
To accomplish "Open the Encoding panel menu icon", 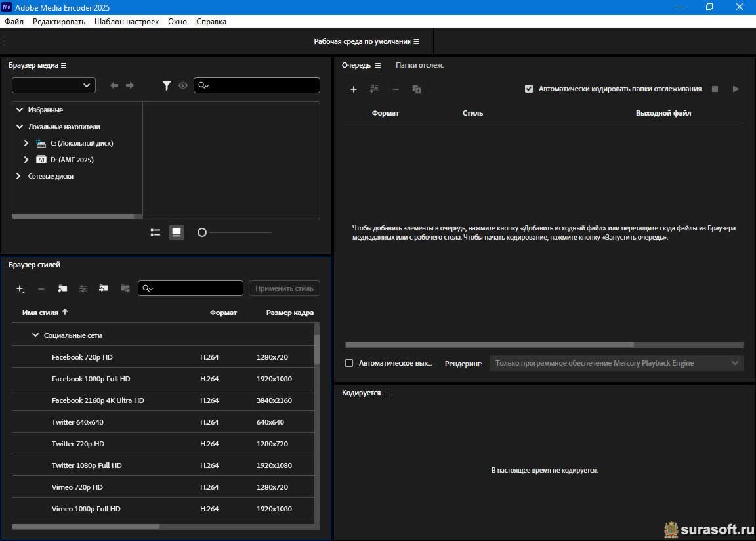I will (387, 393).
